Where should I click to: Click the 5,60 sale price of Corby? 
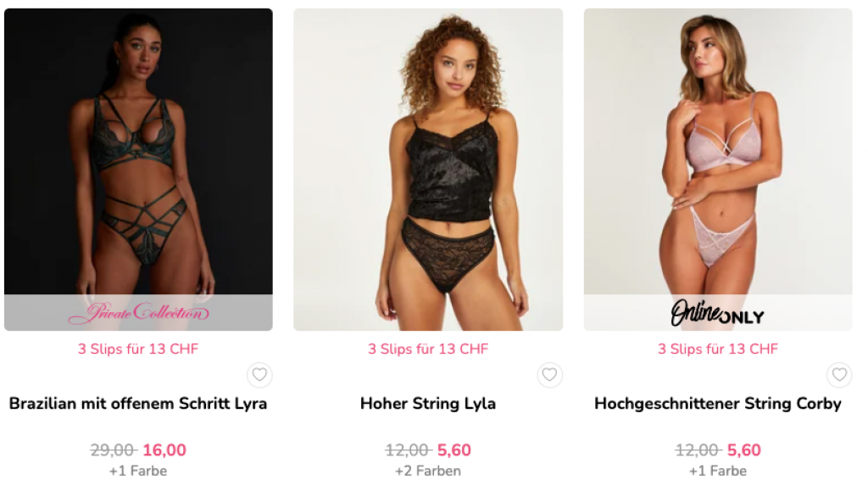(744, 450)
